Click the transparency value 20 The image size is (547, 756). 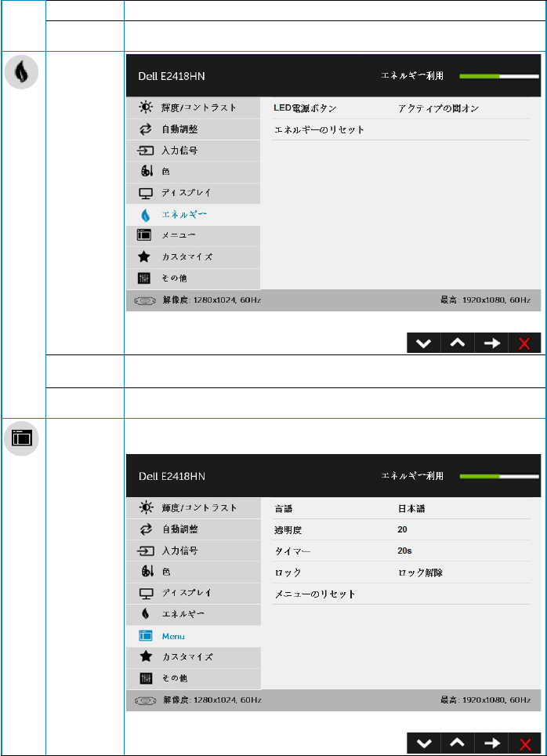tap(403, 529)
